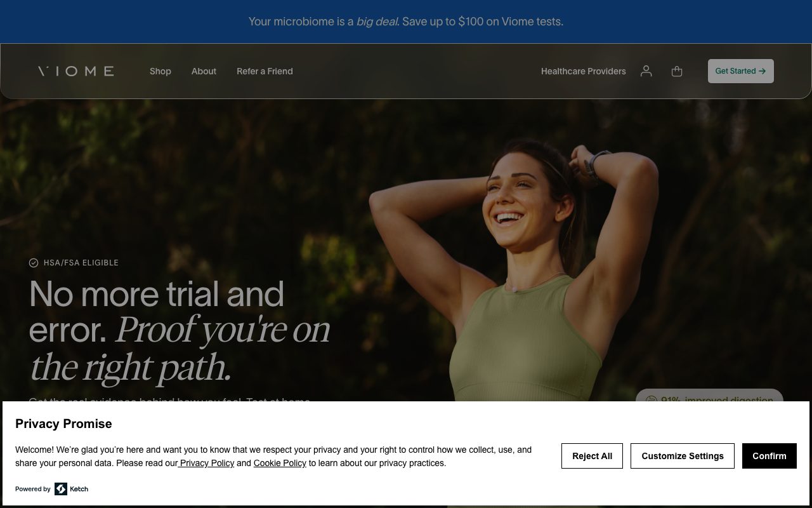This screenshot has width=812, height=508.
Task: Open the About menu
Action: point(204,71)
